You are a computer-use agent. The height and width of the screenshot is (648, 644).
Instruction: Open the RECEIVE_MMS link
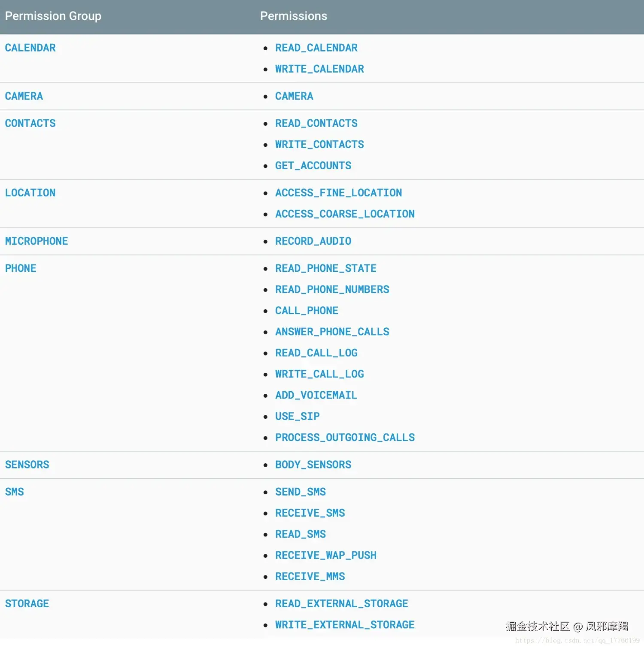pyautogui.click(x=310, y=576)
